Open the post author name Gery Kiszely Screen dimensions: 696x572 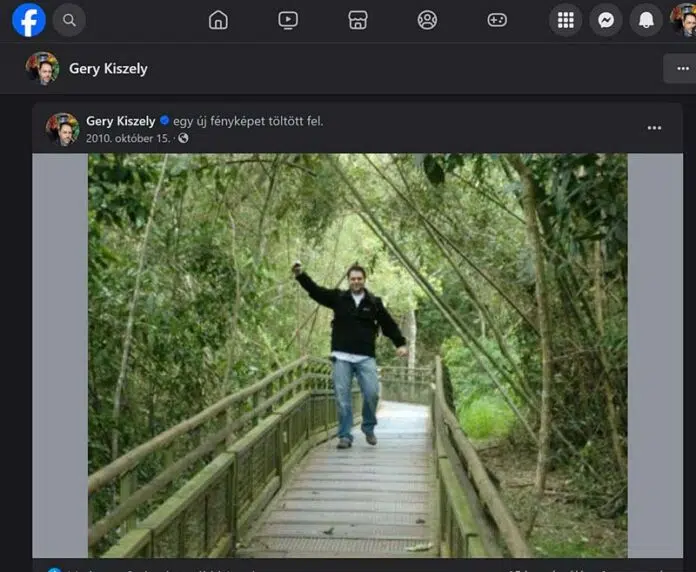pyautogui.click(x=120, y=121)
